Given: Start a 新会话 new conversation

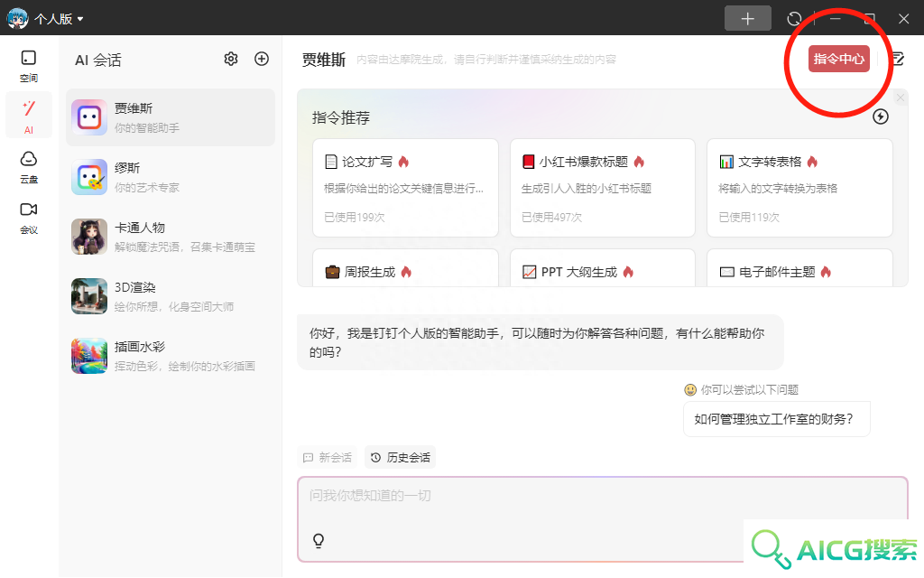Looking at the screenshot, I should point(328,457).
